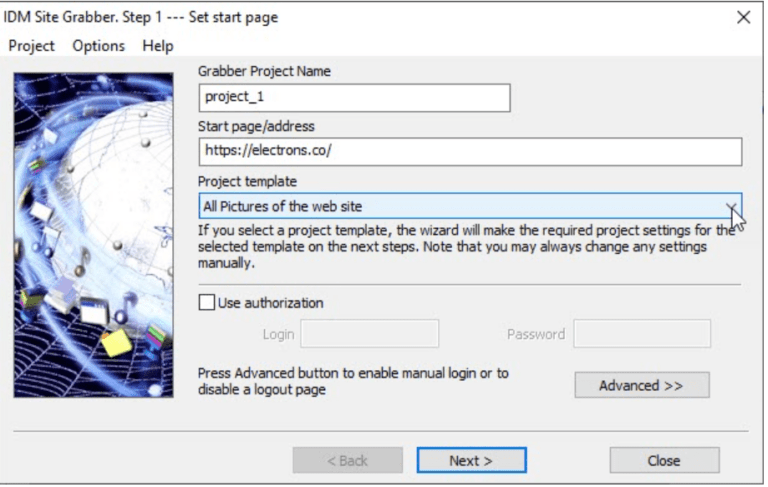The height and width of the screenshot is (487, 768).
Task: Click the IDM Site Grabber title bar
Action: (300, 17)
